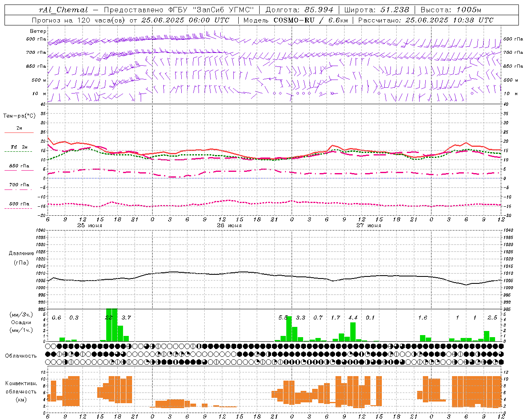This screenshot has height=420, width=525.
Task: Click the precipitation value 3.7
Action: click(126, 318)
